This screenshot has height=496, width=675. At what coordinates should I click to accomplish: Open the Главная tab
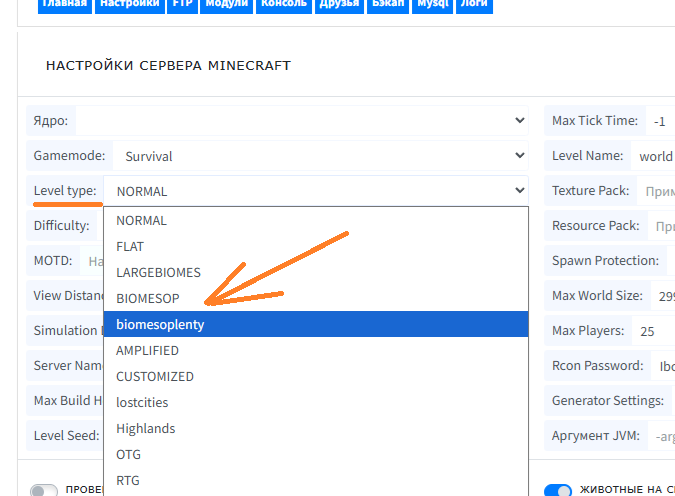pos(65,5)
